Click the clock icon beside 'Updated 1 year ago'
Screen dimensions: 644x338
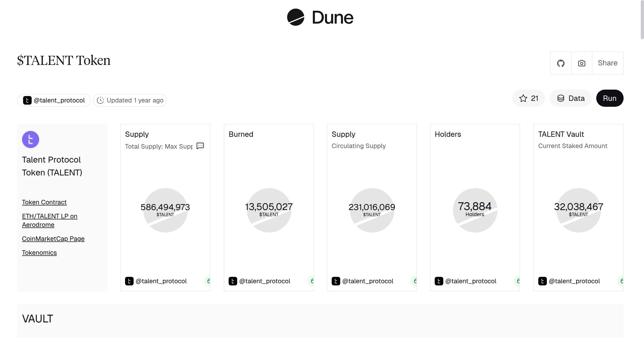100,100
